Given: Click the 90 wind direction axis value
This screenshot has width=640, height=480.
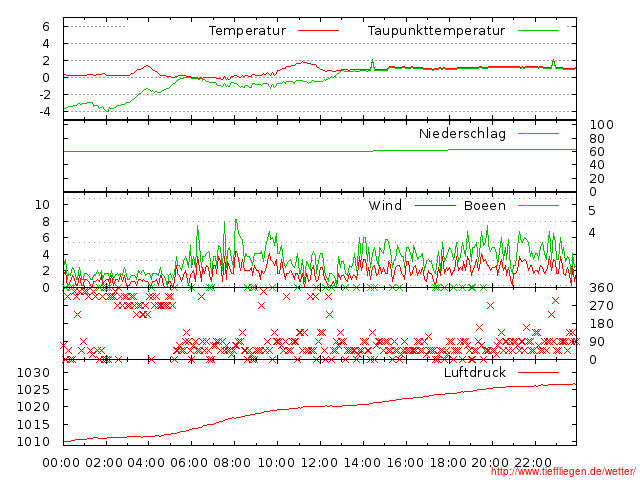Looking at the screenshot, I should [597, 342].
